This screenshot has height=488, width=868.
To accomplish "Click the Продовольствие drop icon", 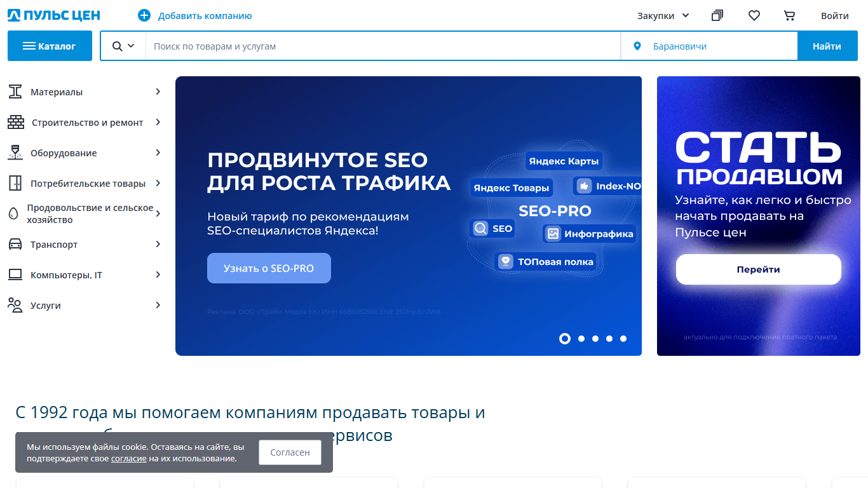I will tap(13, 213).
